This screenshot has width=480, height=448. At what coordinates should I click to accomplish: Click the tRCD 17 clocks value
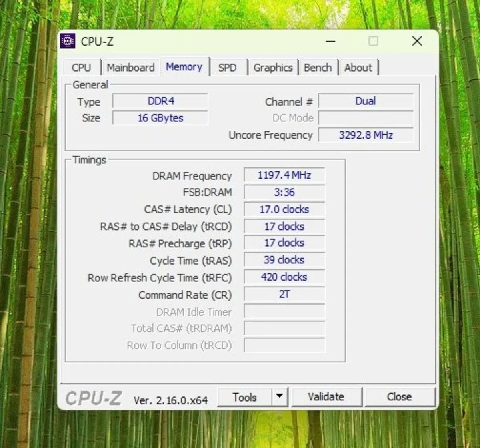(x=284, y=227)
